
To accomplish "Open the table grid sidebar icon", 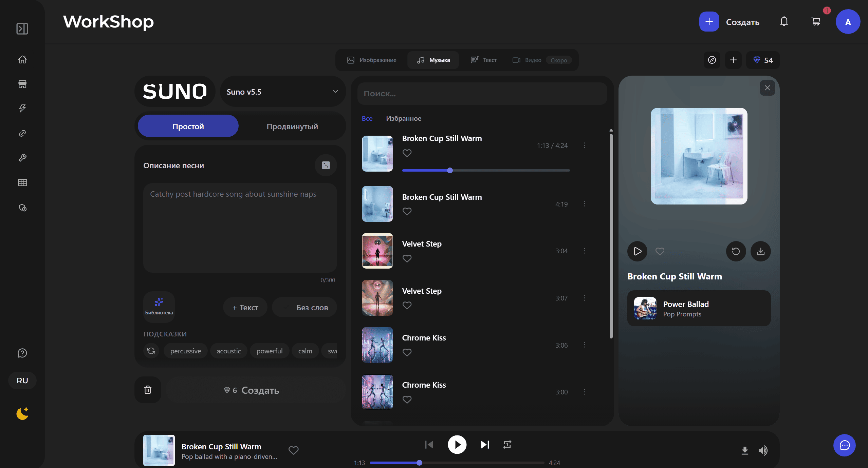I will 22,182.
